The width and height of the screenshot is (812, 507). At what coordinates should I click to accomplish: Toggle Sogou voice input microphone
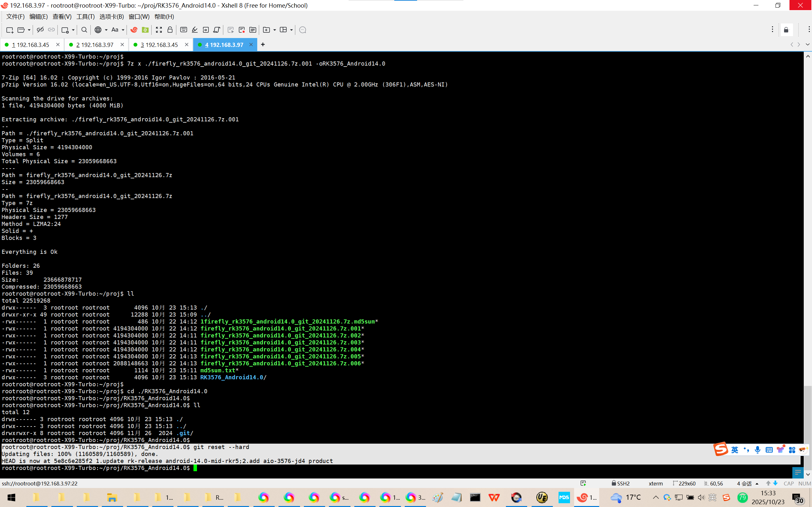[757, 450]
